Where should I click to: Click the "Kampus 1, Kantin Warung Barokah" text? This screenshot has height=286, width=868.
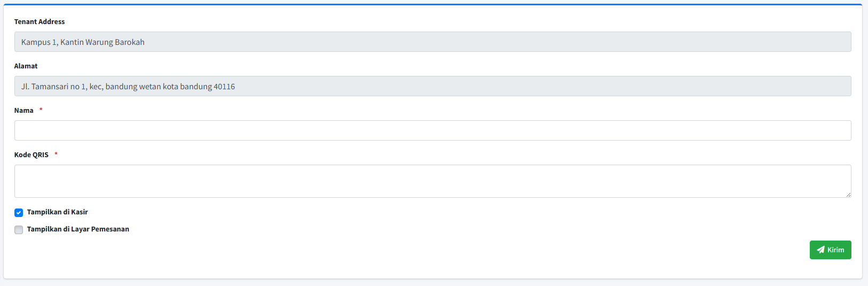83,42
